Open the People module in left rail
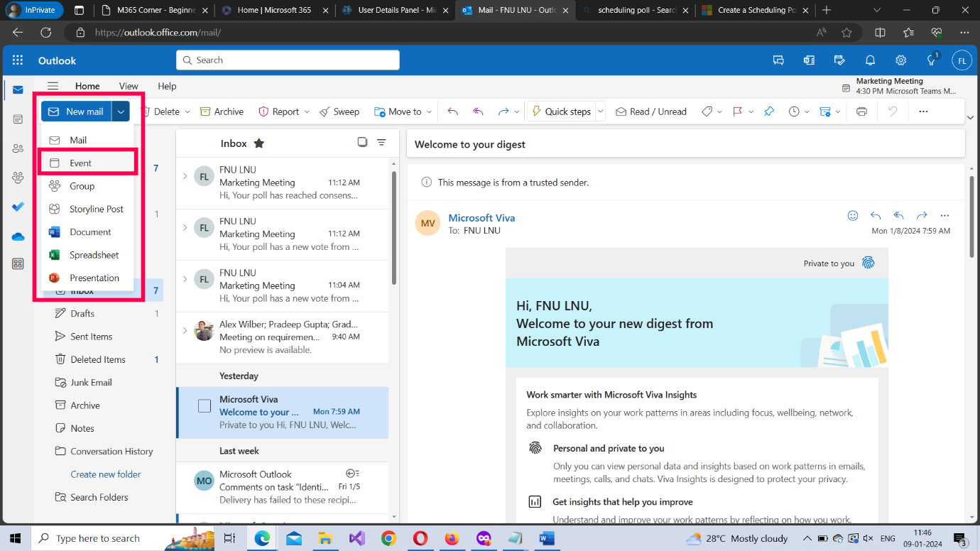 18,148
